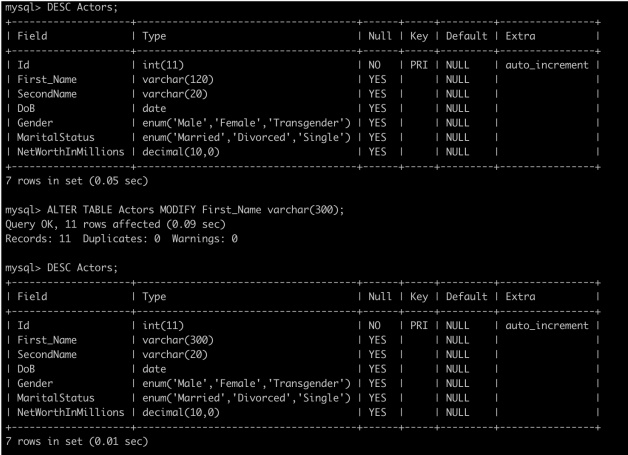Select varchar(300) in the second table
This screenshot has height=455, width=628.
tap(178, 340)
